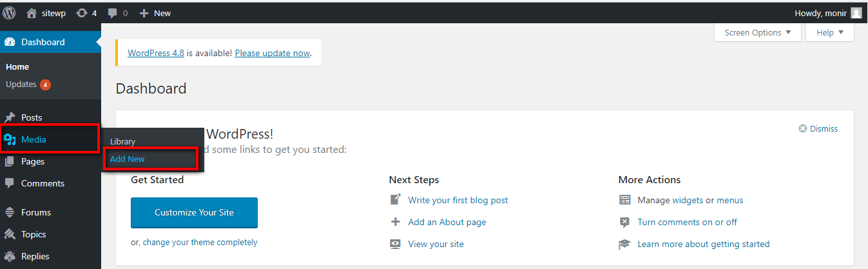The width and height of the screenshot is (868, 269).
Task: Select Library in the Media submenu
Action: pyautogui.click(x=122, y=141)
